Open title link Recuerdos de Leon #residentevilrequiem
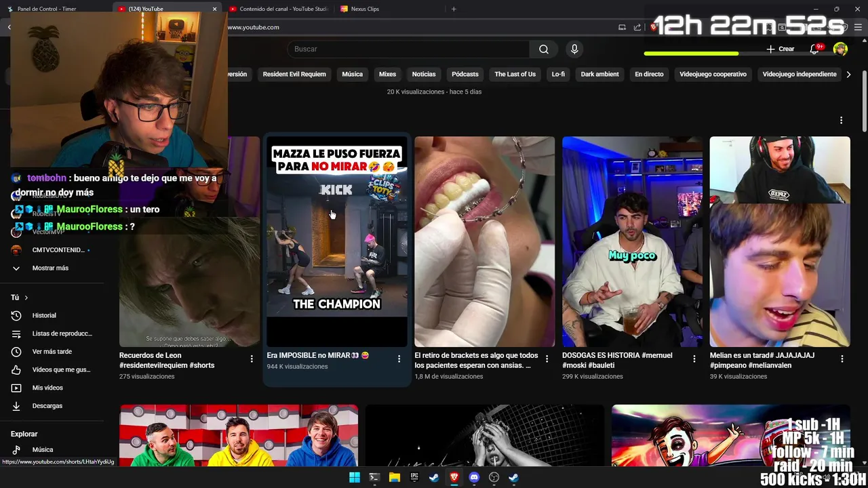This screenshot has width=868, height=488. (167, 360)
